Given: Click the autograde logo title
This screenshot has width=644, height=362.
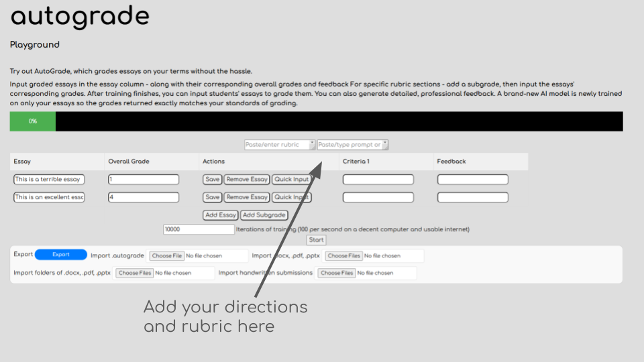Looking at the screenshot, I should (x=80, y=17).
